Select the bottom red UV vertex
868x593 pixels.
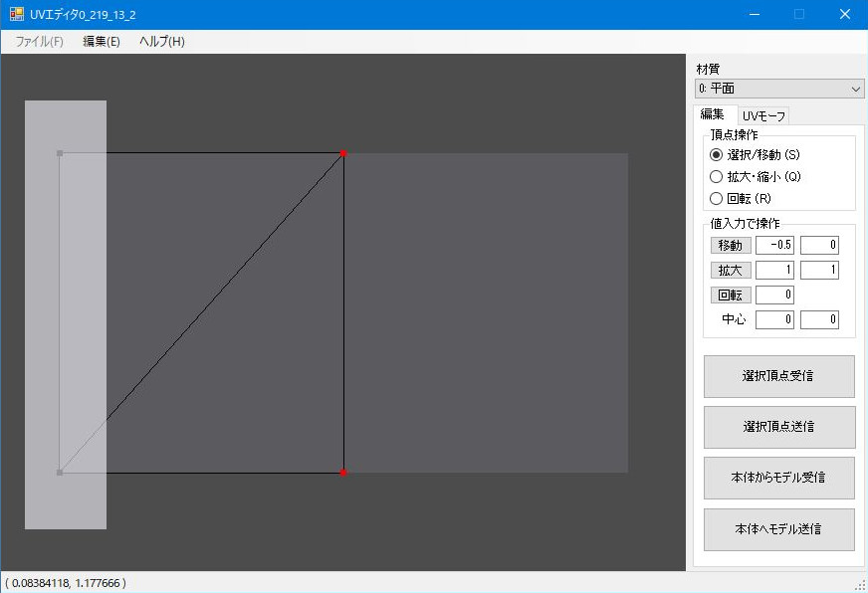[343, 473]
